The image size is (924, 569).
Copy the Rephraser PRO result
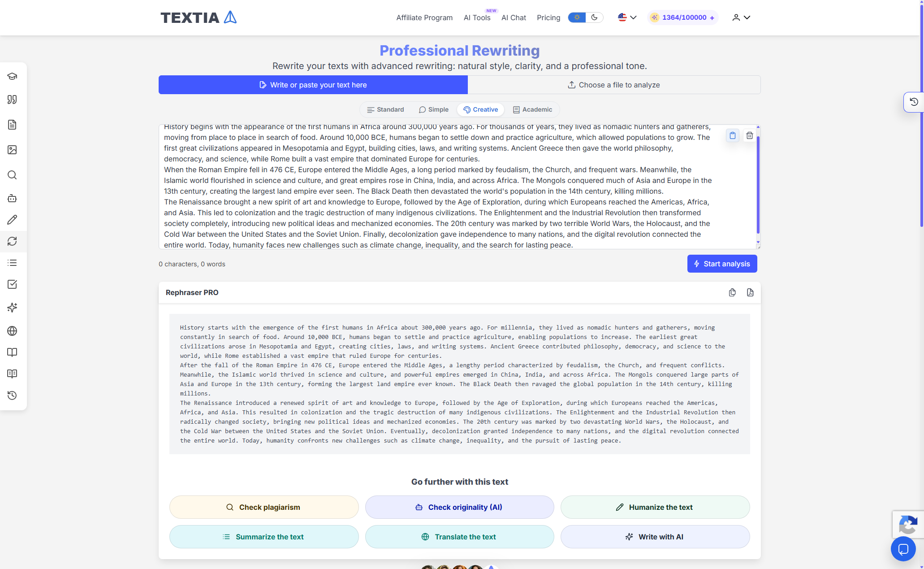[x=732, y=292]
